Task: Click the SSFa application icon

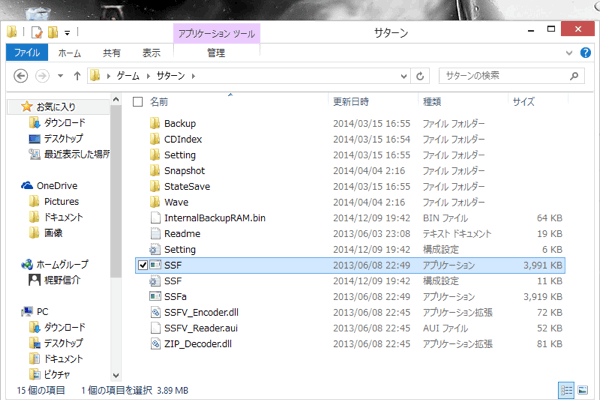Action: point(154,296)
